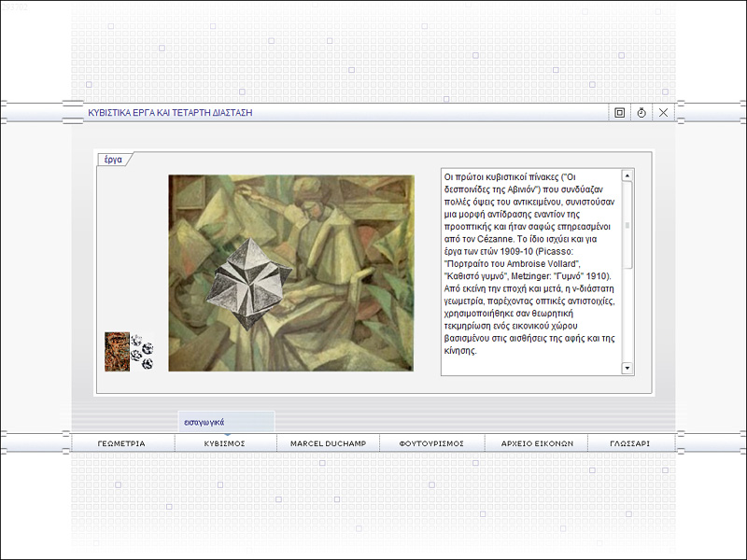Viewport: 747px width, 560px height.
Task: Select the έργα tab
Action: pos(113,160)
